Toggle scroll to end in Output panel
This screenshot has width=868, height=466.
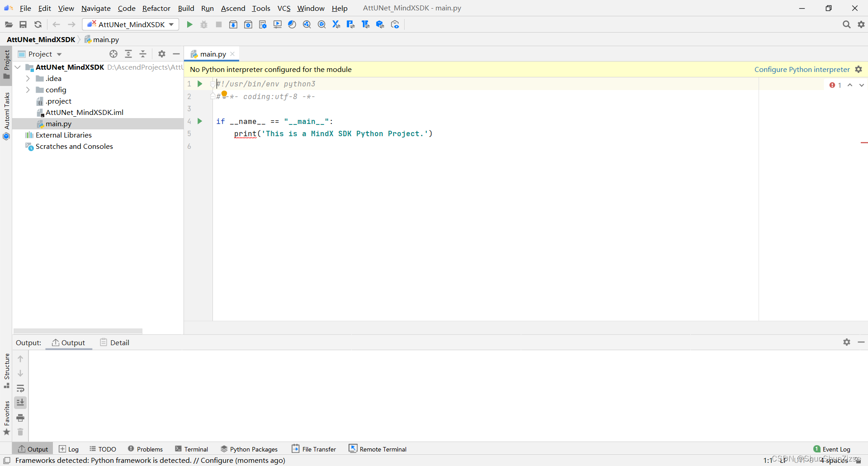tap(20, 403)
